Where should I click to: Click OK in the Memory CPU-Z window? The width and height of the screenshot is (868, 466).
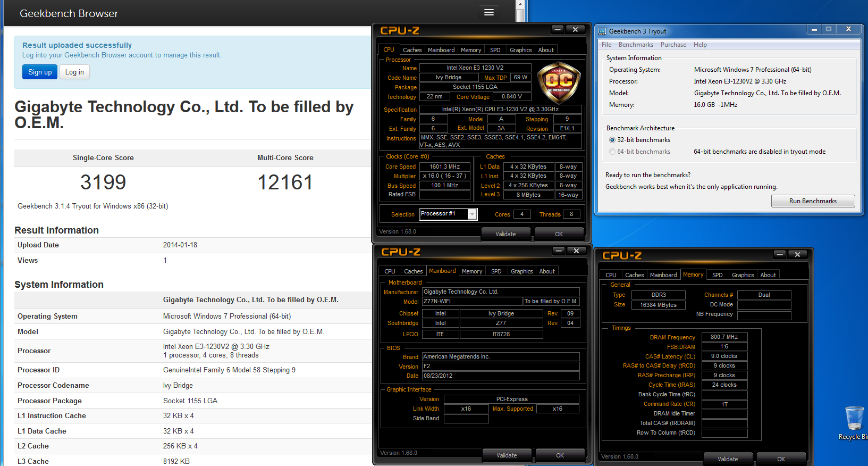[781, 459]
